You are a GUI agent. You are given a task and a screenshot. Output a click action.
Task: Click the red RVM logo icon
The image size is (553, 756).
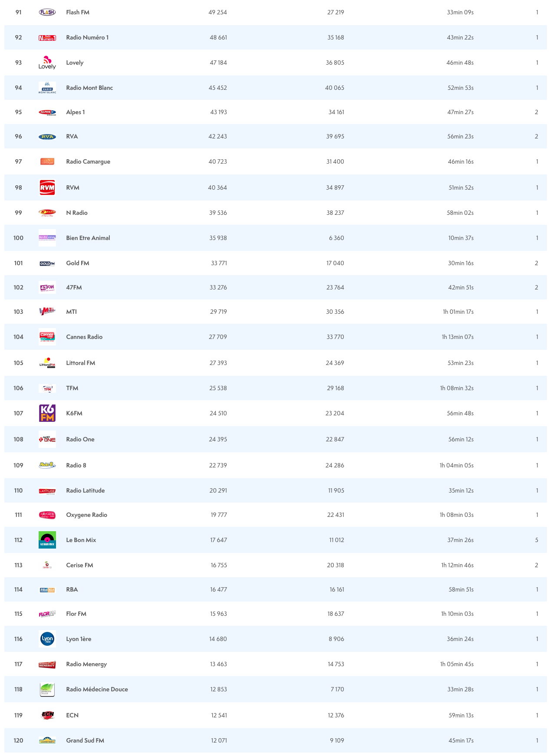coord(47,187)
